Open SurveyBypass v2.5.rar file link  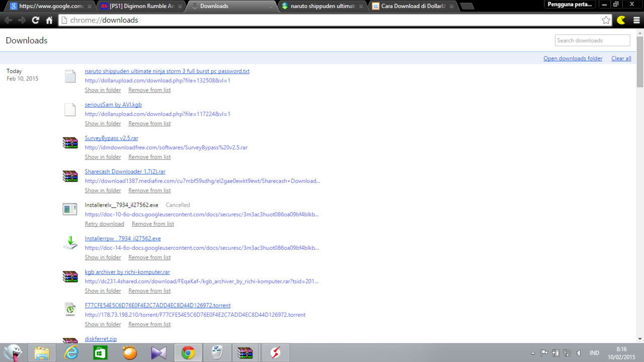tap(111, 138)
